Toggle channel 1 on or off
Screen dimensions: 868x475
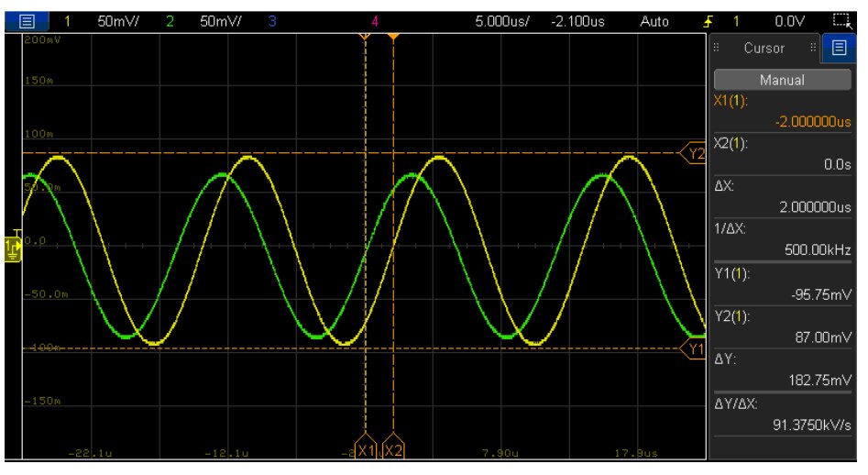[67, 22]
